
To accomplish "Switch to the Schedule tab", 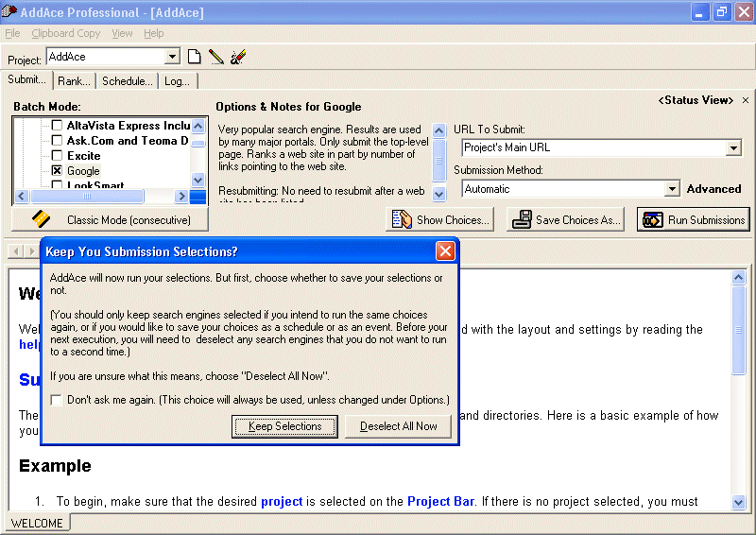I will tap(128, 81).
